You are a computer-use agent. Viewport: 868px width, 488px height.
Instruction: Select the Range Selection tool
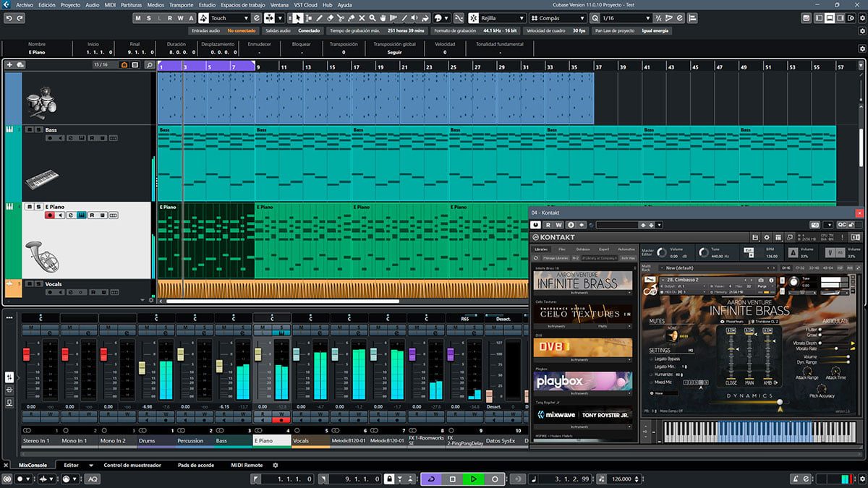click(309, 18)
